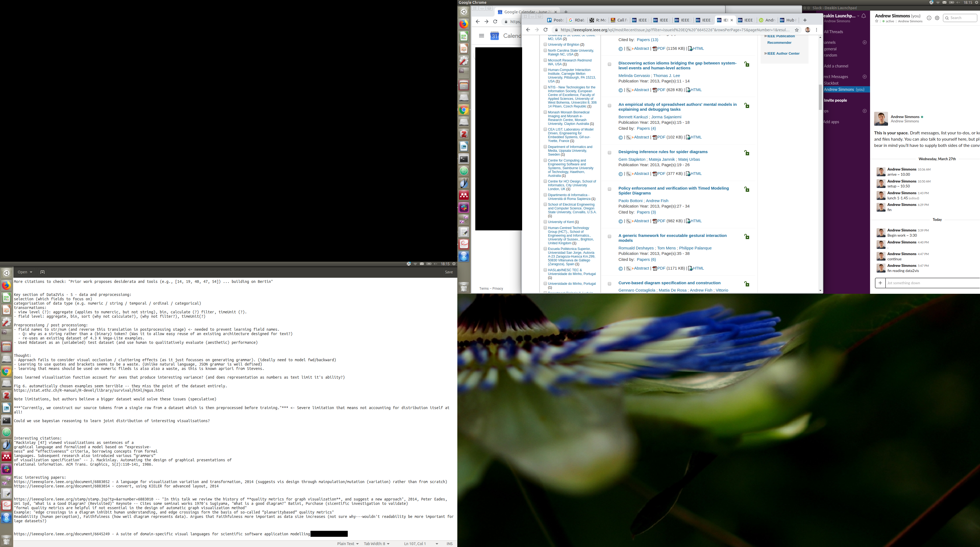Open author link Gem Stapleton
Screen dimensions: 980x547
[632, 159]
